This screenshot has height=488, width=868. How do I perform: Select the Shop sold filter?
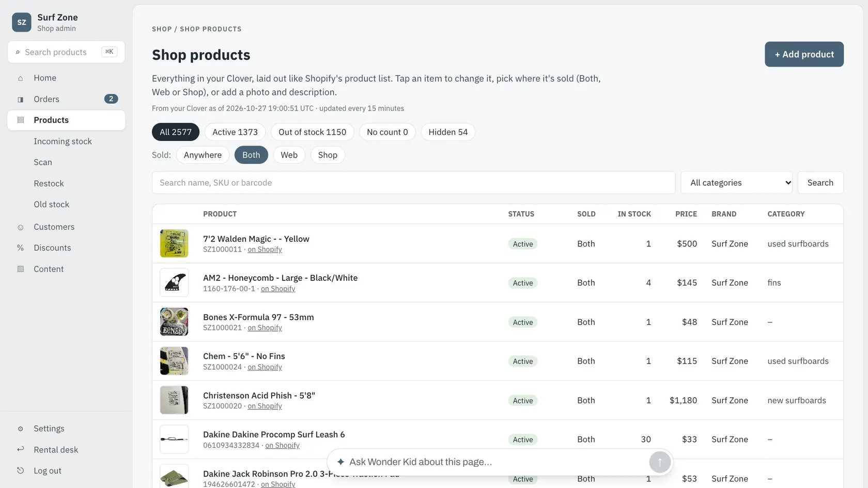coord(328,155)
